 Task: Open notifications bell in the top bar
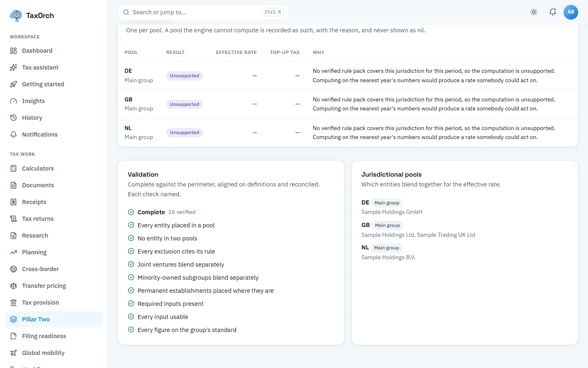tap(552, 12)
